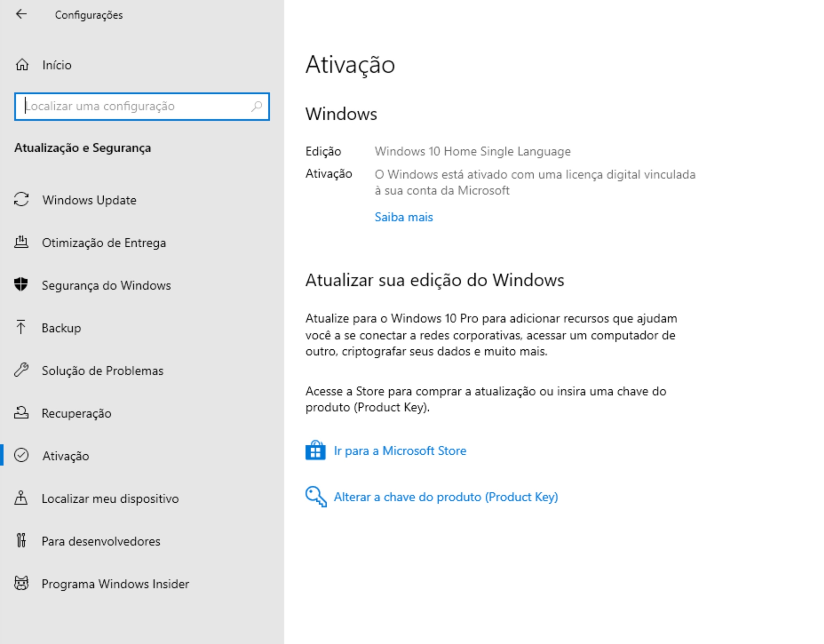Click the Otimização de Entrega icon
Image resolution: width=824 pixels, height=644 pixels.
[x=21, y=241]
